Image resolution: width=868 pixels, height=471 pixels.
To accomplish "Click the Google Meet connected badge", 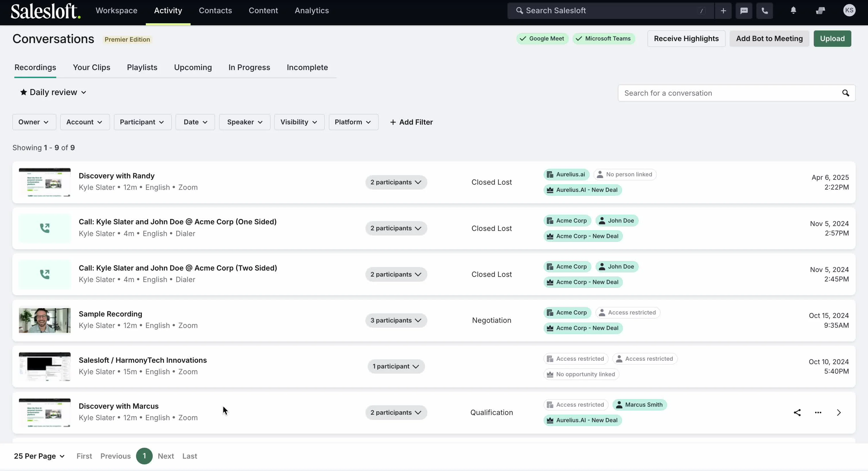I will [542, 38].
